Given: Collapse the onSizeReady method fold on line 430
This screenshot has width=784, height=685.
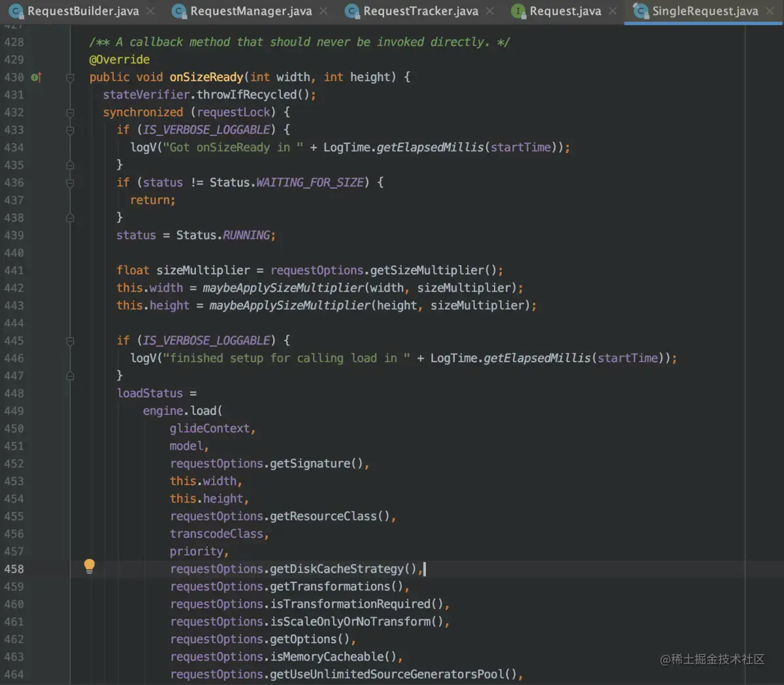Looking at the screenshot, I should click(70, 77).
